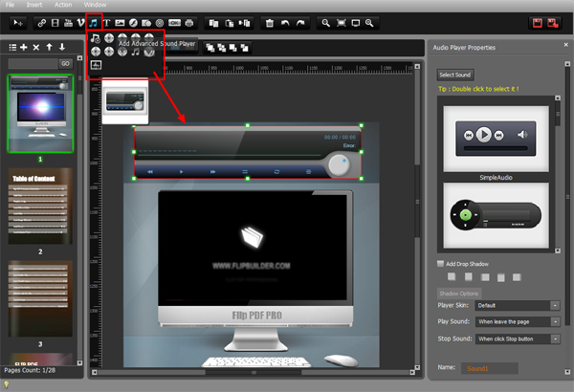Click the GO button
574x392 pixels.
tap(65, 64)
